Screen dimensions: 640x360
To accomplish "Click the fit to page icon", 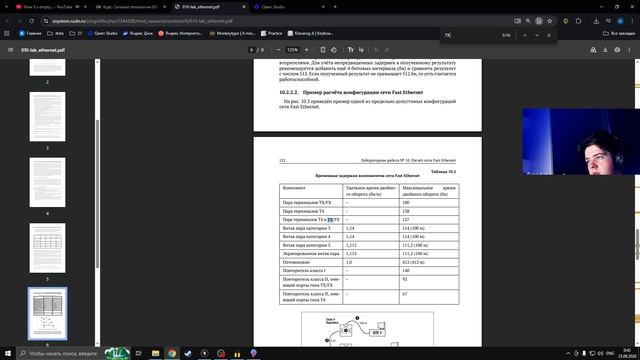I will point(322,50).
